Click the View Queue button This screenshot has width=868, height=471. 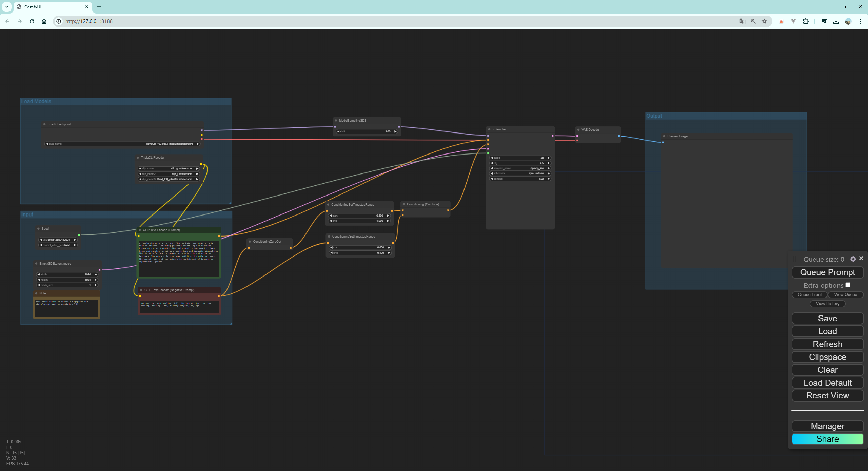(x=845, y=294)
